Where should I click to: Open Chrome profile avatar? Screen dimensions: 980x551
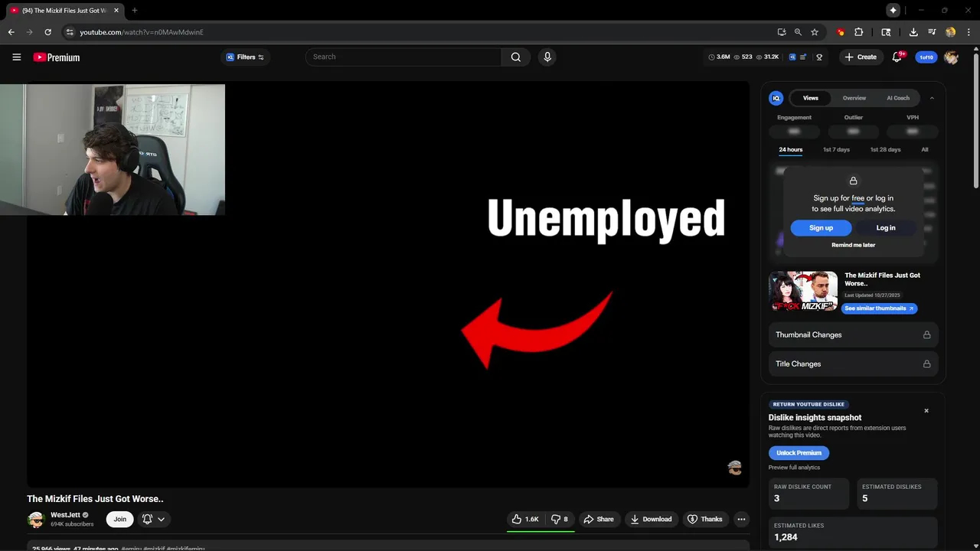(x=950, y=32)
